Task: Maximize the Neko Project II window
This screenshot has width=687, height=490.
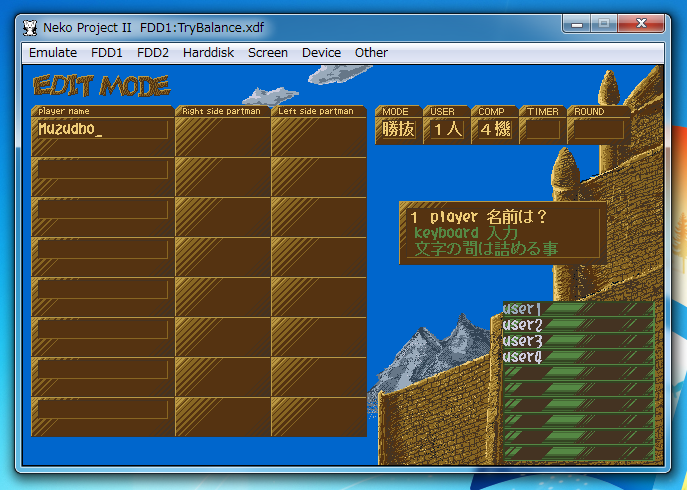Action: 604,23
